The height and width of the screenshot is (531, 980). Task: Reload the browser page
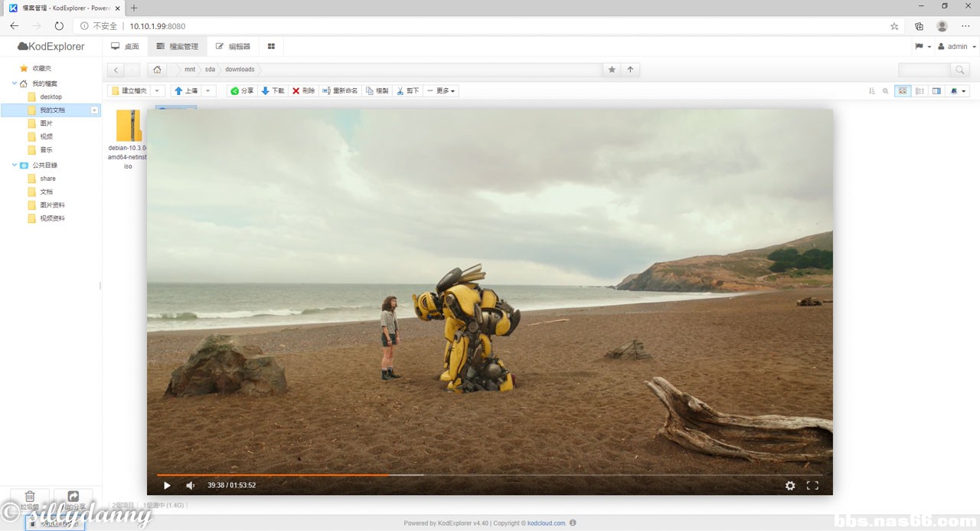click(59, 26)
